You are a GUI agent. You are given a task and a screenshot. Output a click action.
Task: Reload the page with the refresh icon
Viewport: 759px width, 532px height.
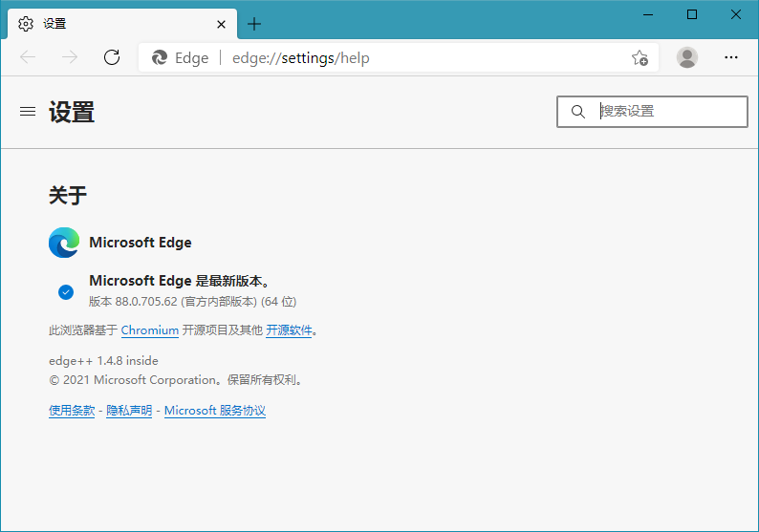[x=112, y=57]
